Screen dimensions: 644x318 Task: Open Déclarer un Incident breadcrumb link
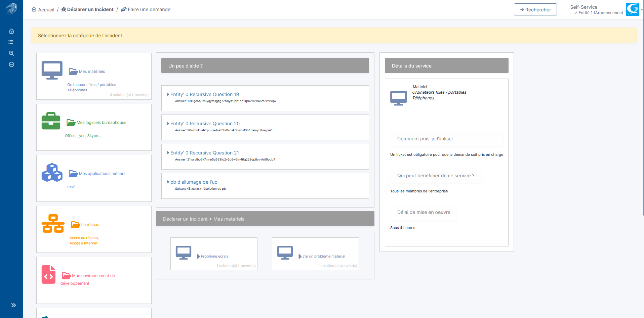[x=87, y=9]
